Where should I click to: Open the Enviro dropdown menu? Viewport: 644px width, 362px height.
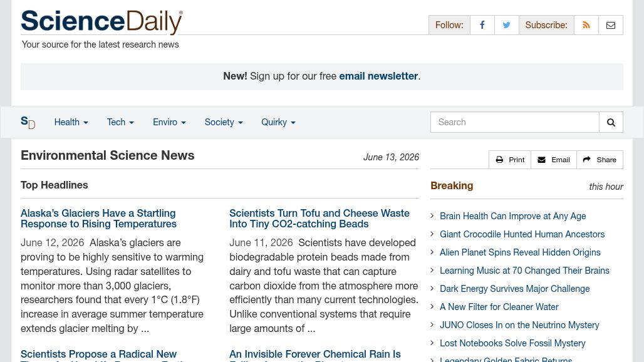(169, 122)
